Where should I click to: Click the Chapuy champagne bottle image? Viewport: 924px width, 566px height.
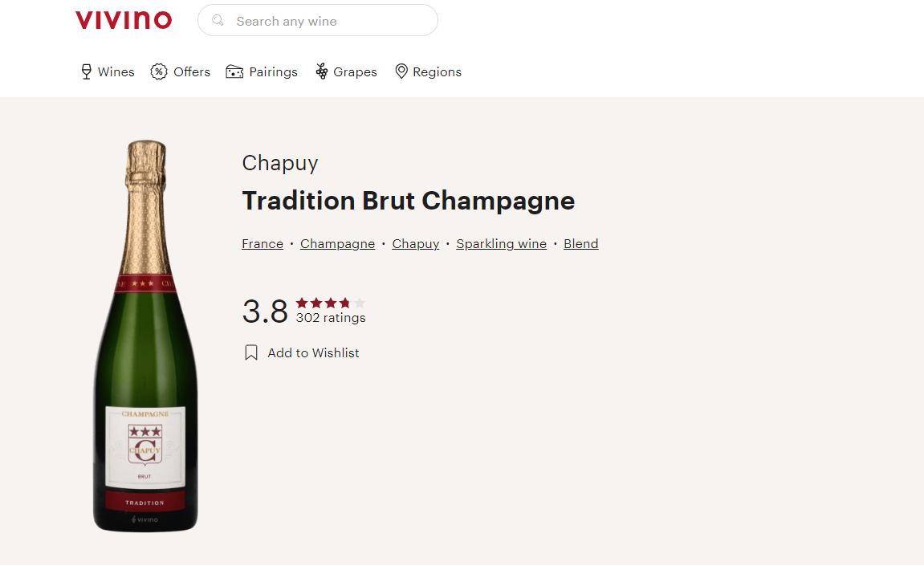145,337
